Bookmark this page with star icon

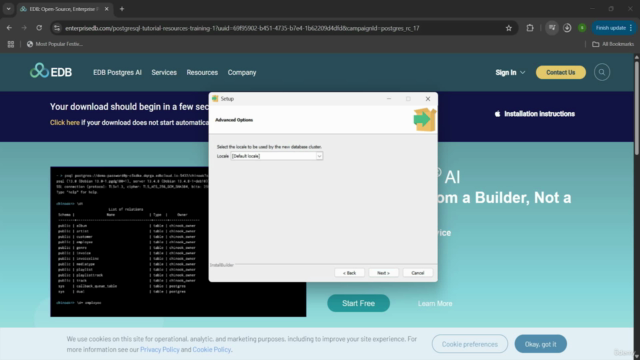[x=509, y=28]
